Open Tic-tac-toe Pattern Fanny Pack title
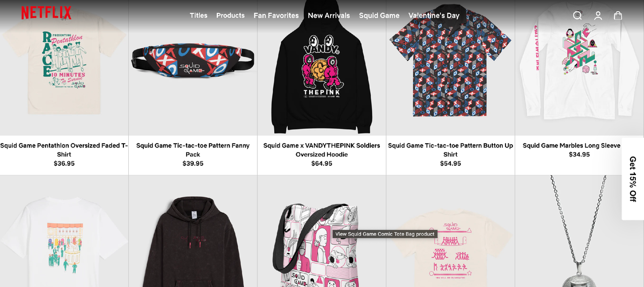This screenshot has width=644, height=287. pyautogui.click(x=193, y=150)
